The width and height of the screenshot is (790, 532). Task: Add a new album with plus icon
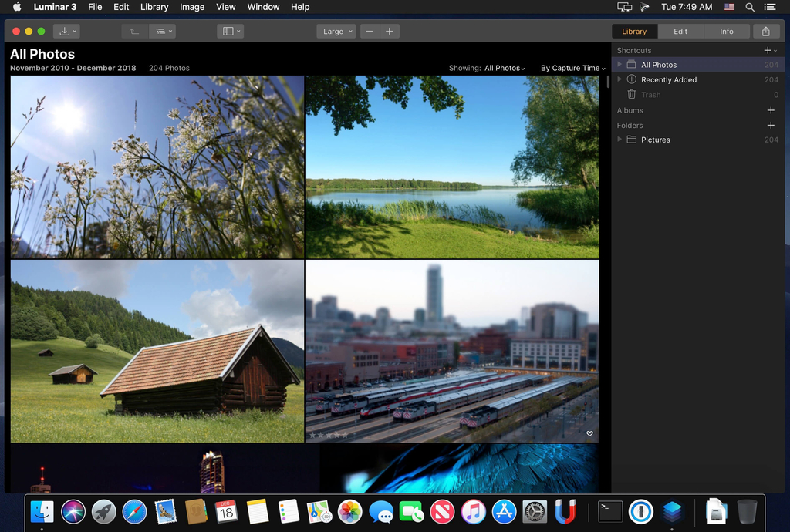[x=770, y=110]
